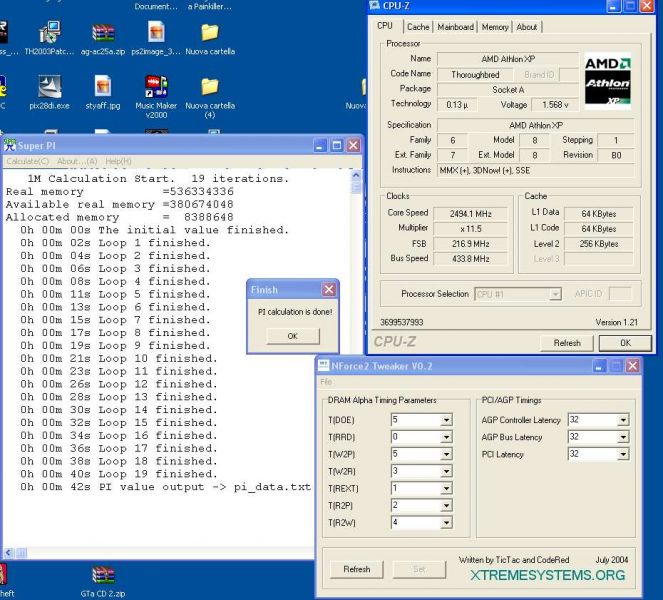
Task: Click 'Loop 19 finished' line in Super PI
Action: (118, 474)
